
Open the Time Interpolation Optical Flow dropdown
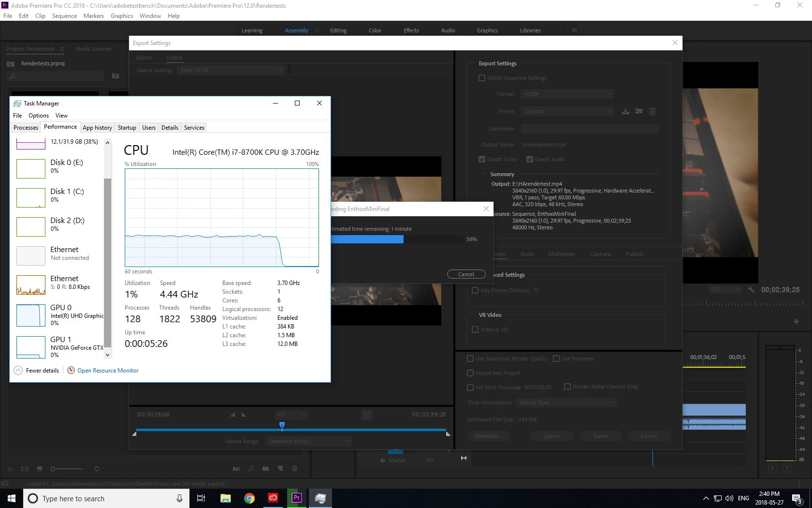566,403
